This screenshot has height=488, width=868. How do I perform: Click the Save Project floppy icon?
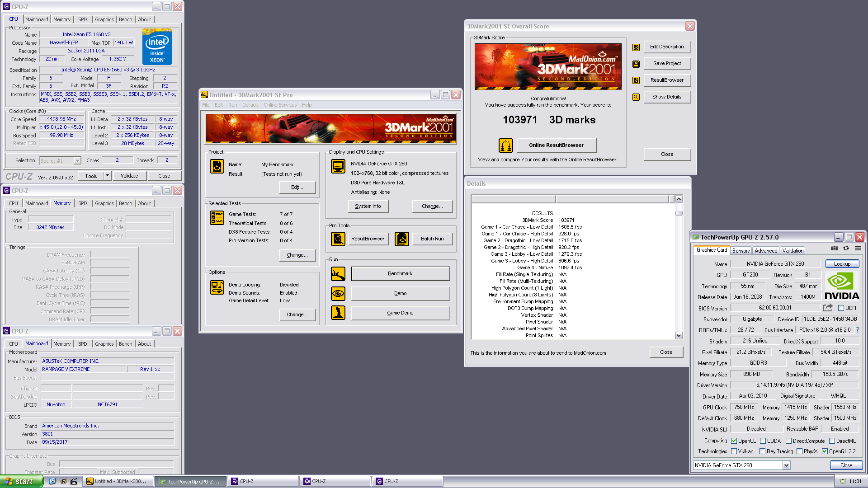point(636,64)
